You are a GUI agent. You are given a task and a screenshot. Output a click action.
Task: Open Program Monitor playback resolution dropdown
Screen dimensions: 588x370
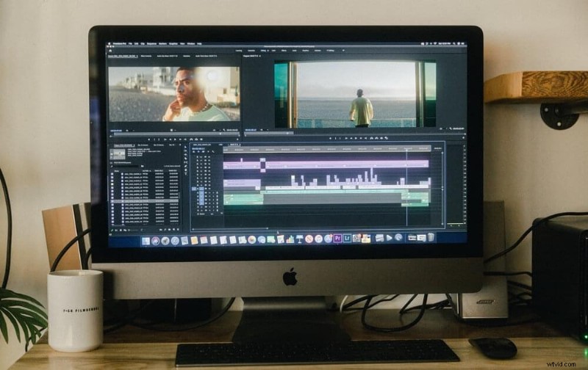click(x=443, y=128)
